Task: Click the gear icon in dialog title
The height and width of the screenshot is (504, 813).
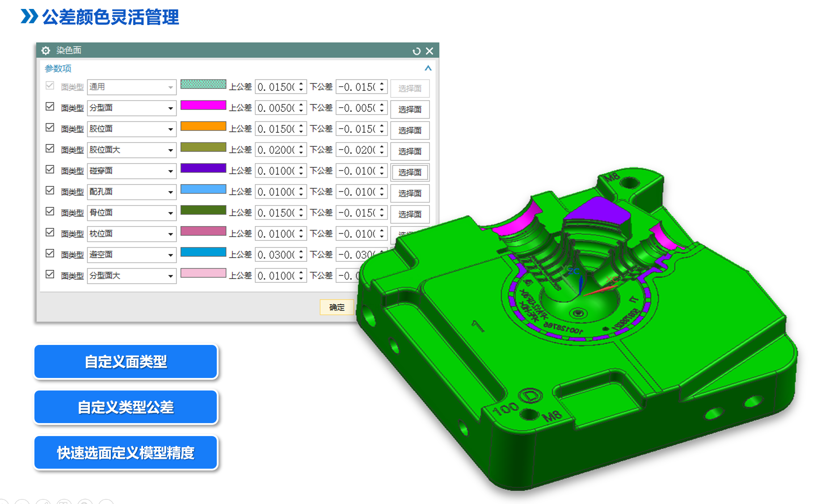Action: click(46, 50)
